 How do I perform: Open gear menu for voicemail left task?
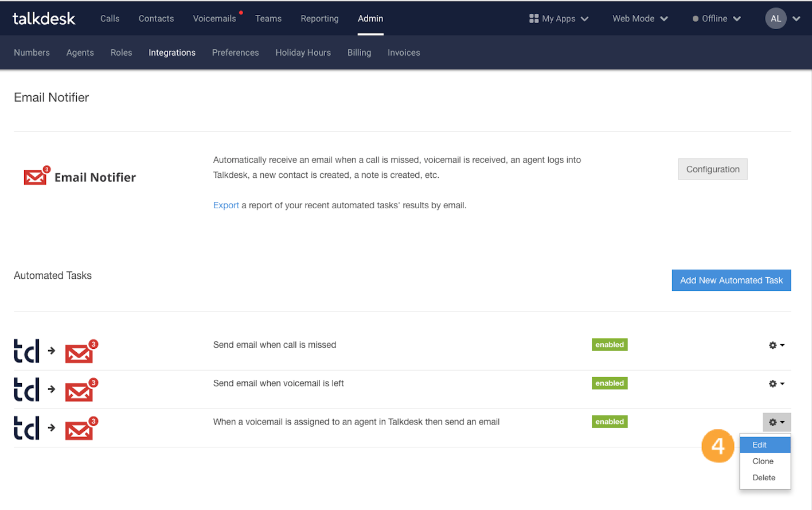[776, 384]
